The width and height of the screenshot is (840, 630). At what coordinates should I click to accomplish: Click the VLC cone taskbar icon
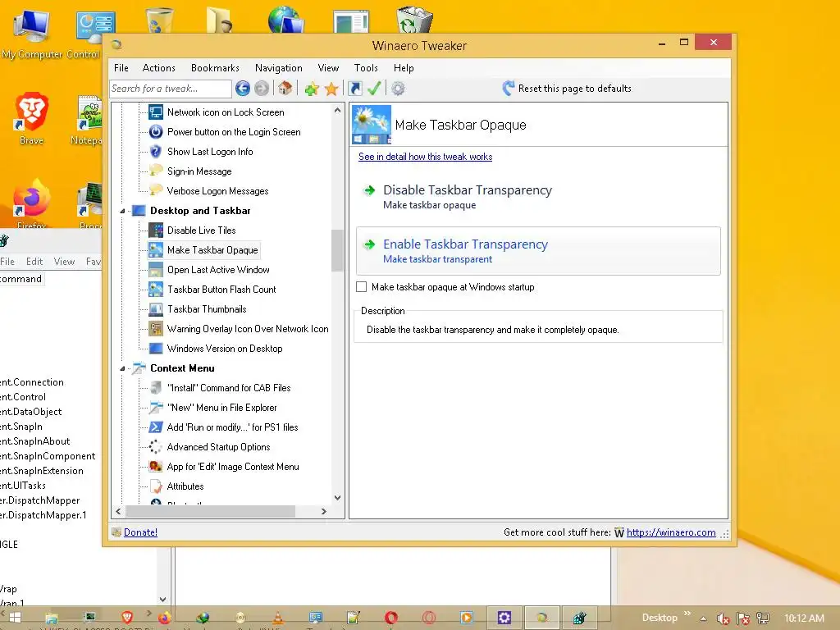[278, 618]
